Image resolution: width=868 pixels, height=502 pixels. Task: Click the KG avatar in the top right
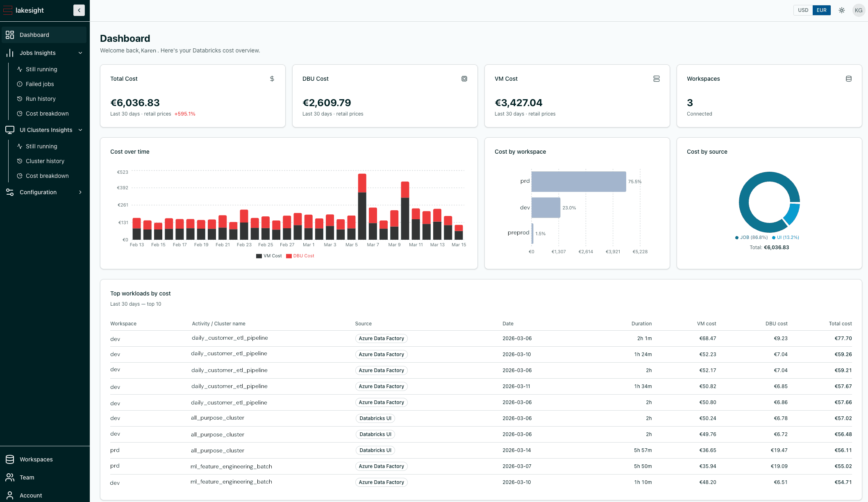[x=859, y=10]
